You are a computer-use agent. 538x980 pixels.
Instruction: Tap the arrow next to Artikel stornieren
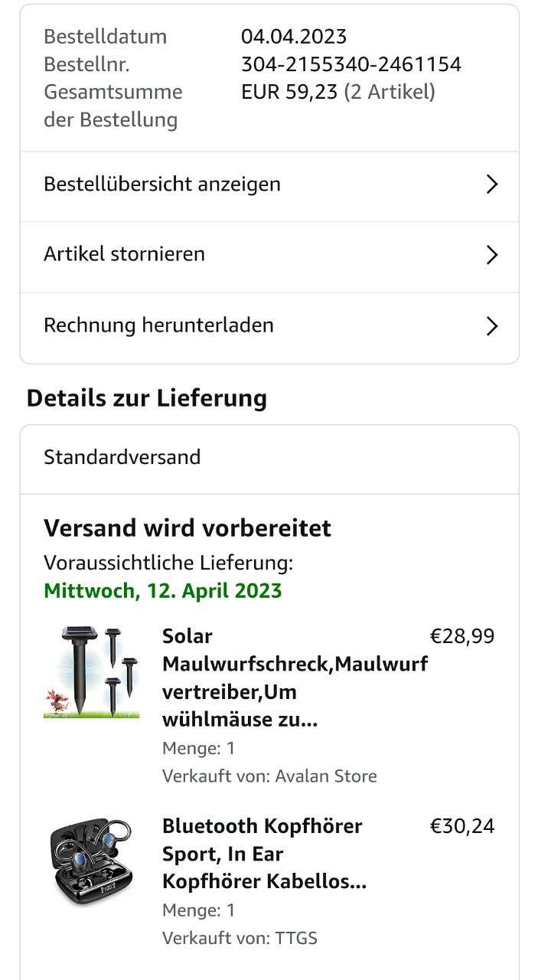pos(492,255)
